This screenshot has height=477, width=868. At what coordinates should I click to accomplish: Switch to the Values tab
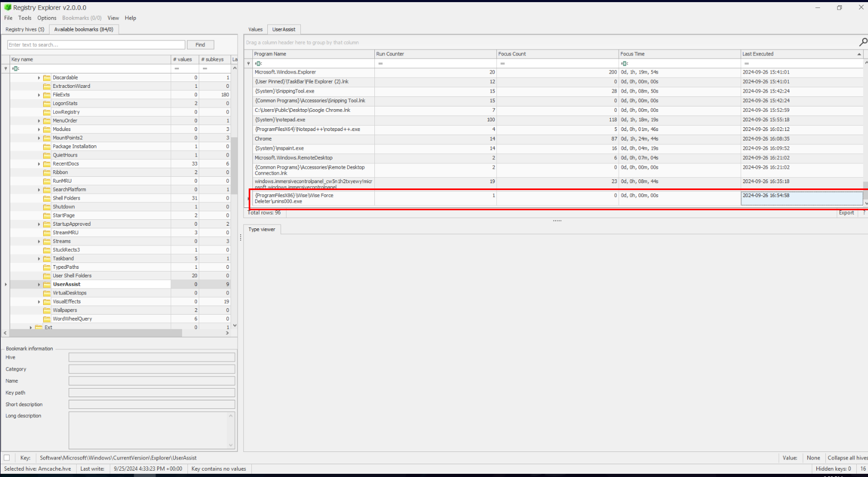pyautogui.click(x=256, y=29)
